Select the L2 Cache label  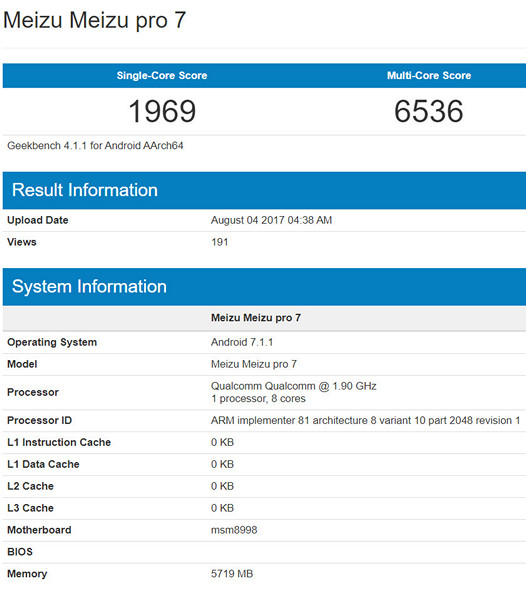coord(30,486)
